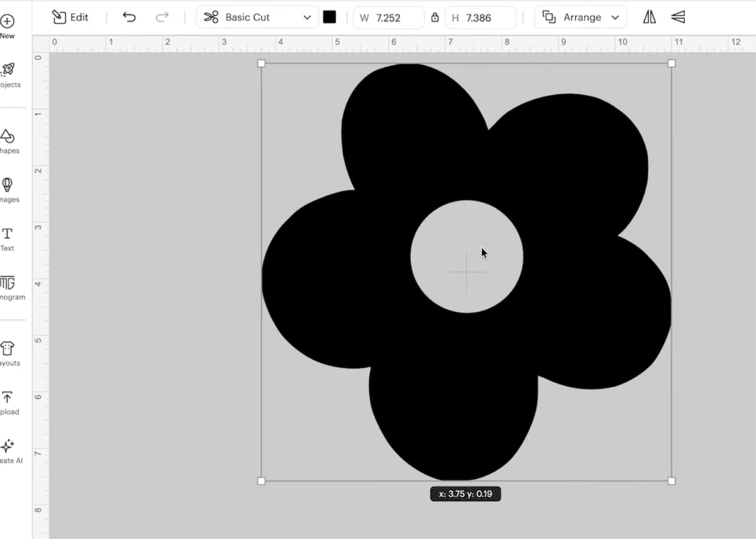Expand the Arrange dropdown

tap(580, 17)
